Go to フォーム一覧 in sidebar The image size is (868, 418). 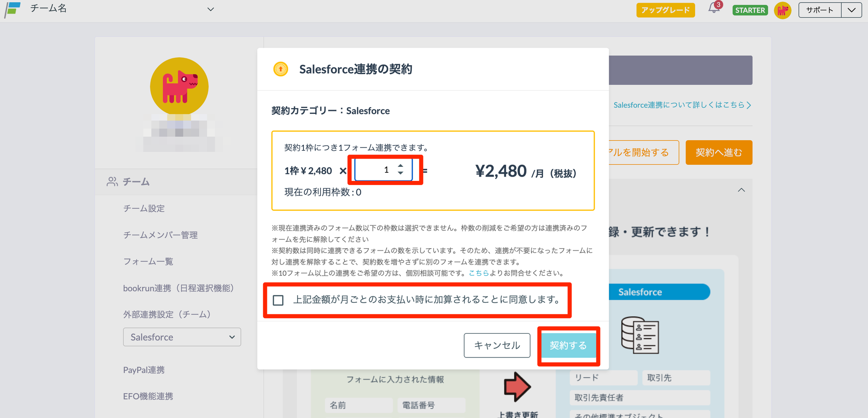pyautogui.click(x=148, y=262)
